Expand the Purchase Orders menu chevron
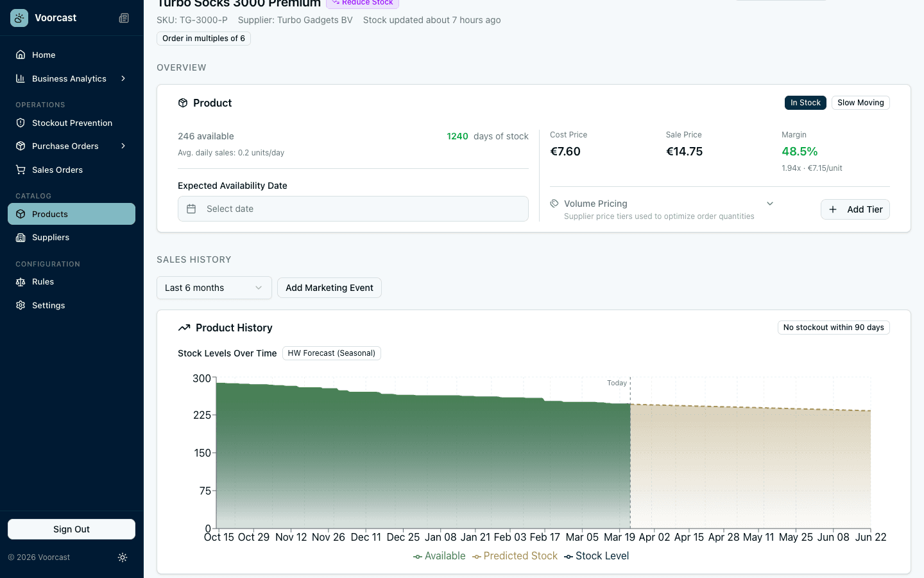The width and height of the screenshot is (924, 578). (x=123, y=146)
